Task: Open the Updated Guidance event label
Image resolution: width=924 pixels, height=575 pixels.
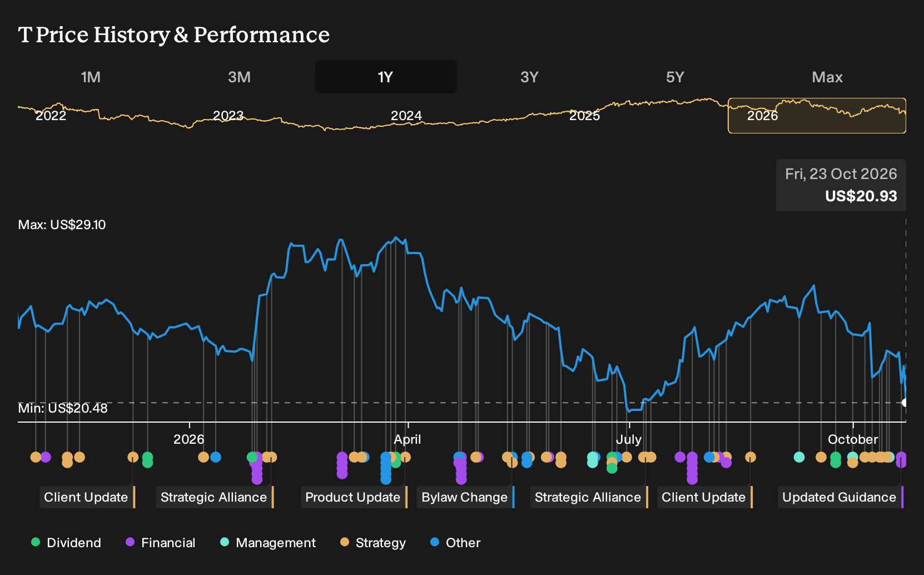Action: (x=841, y=497)
